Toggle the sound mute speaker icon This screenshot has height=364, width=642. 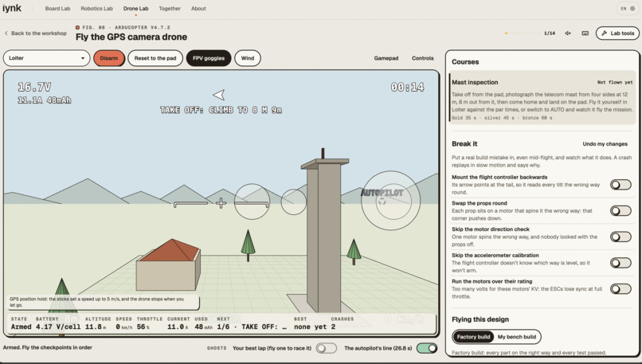pyautogui.click(x=568, y=33)
